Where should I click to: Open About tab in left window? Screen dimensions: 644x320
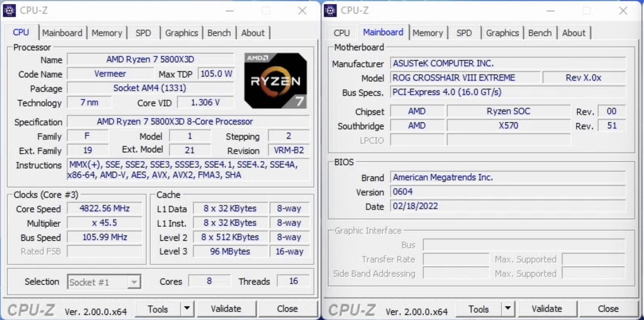tap(253, 33)
